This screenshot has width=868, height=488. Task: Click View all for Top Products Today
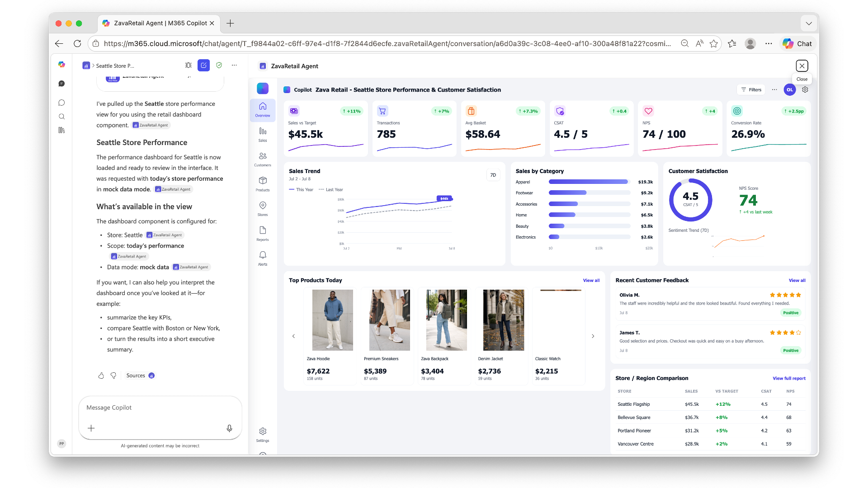click(x=591, y=281)
